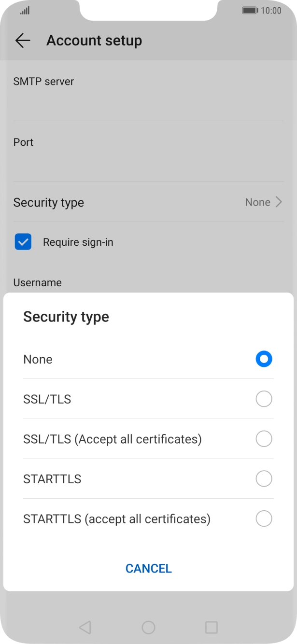Tap the signal strength icon

(25, 11)
